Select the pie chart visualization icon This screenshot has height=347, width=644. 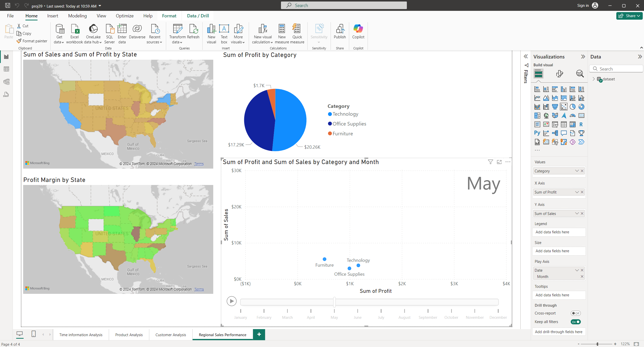tap(573, 107)
